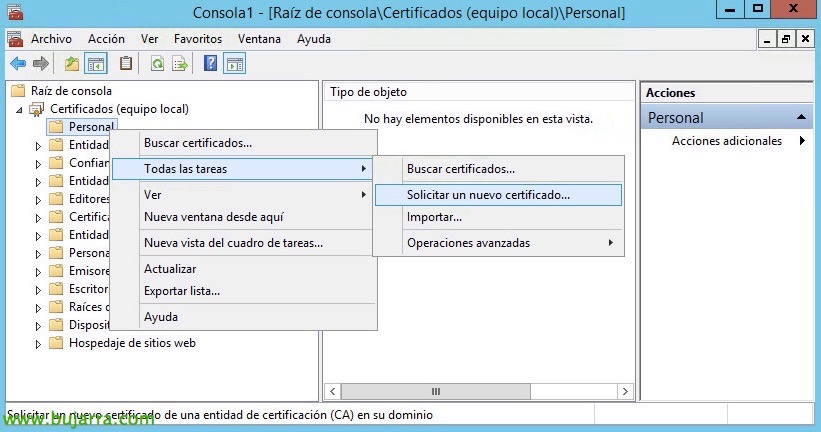The width and height of the screenshot is (821, 432).
Task: Select Buscar certificados... in context menu
Action: point(243,143)
